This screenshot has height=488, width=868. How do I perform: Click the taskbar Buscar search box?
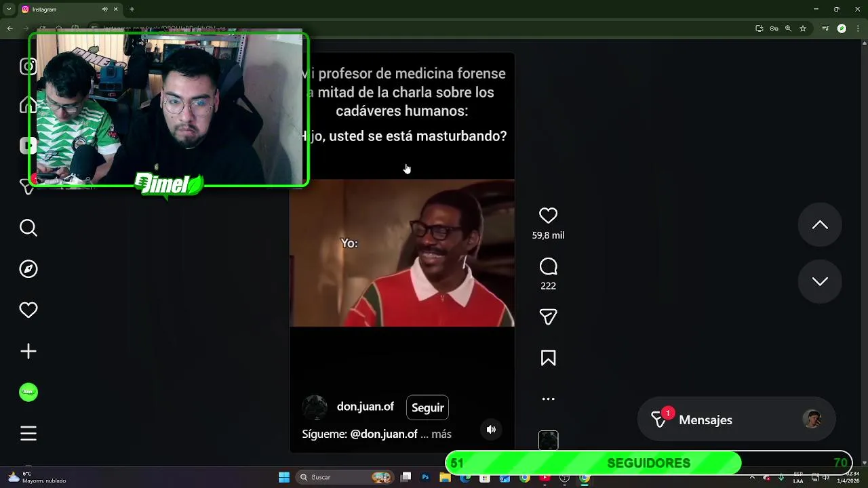pos(346,477)
